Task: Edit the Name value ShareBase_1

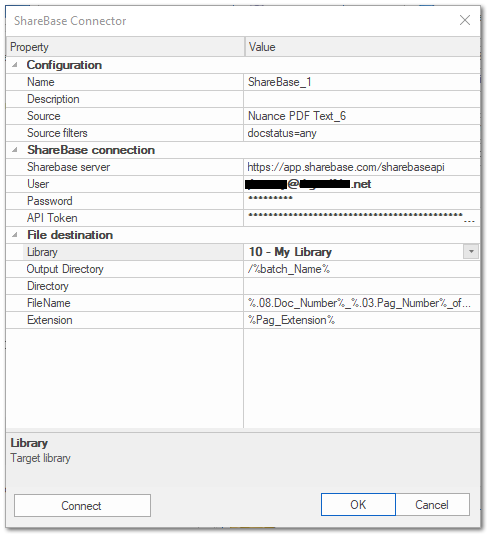Action: 362,82
